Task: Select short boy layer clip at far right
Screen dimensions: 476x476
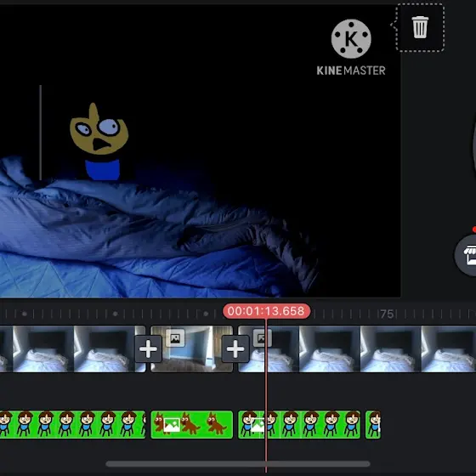Action: [373, 424]
